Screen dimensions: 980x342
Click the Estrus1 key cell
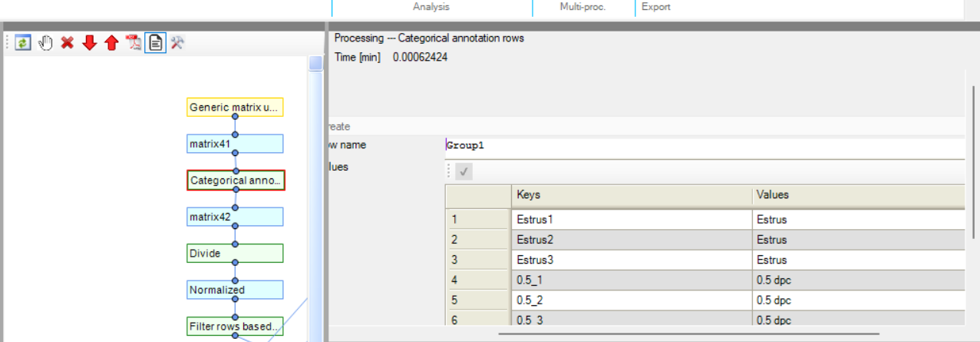coord(631,220)
